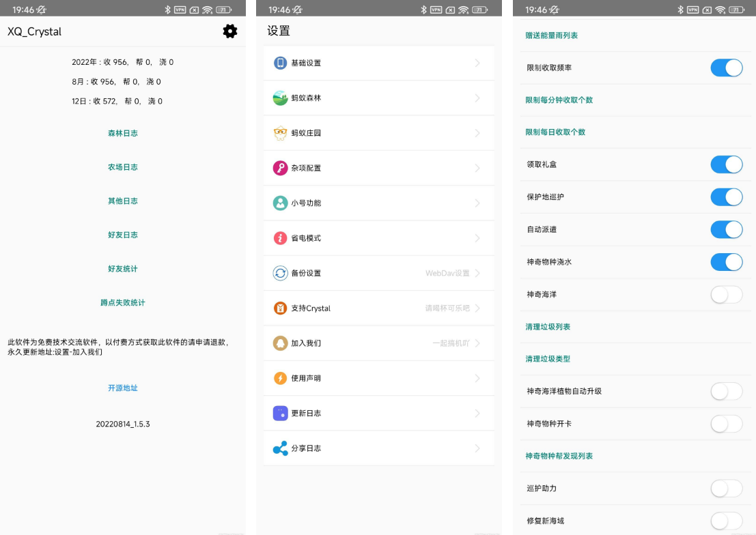Screen dimensions: 756x535
Task: Tap the 小号功能 person icon
Action: click(x=280, y=203)
